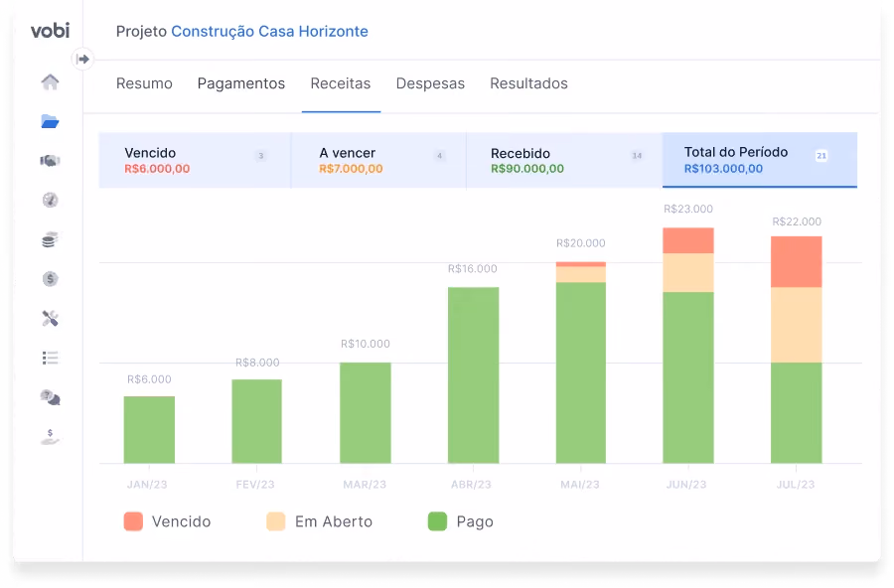Toggle the Em Aberto legend beige swatch
The height and width of the screenshot is (588, 894).
point(276,521)
